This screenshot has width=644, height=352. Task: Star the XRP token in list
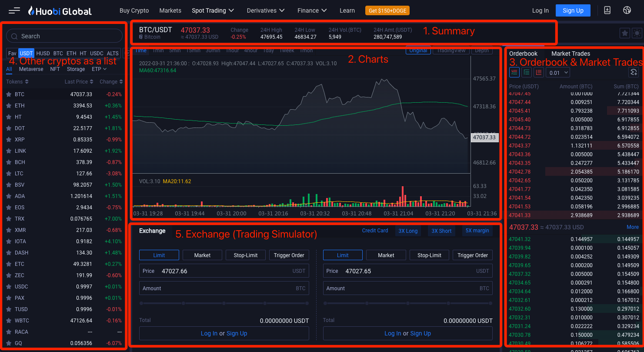(9, 140)
